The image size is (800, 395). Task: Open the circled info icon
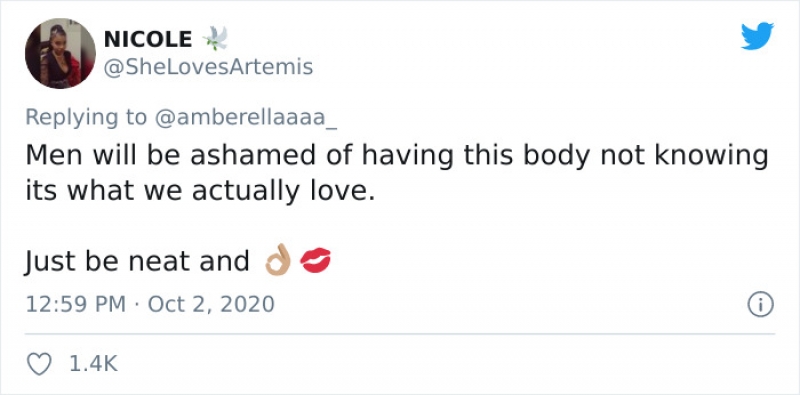761,305
